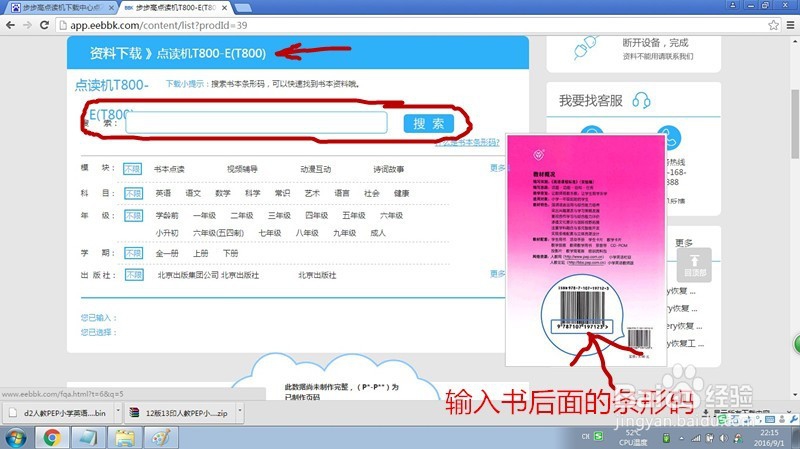Choose grade 六年级
800x449 pixels.
(x=391, y=215)
